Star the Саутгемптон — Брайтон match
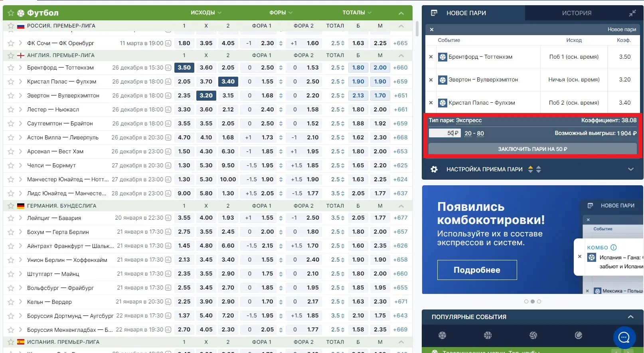Viewport: 644px width, 353px height. tap(11, 124)
